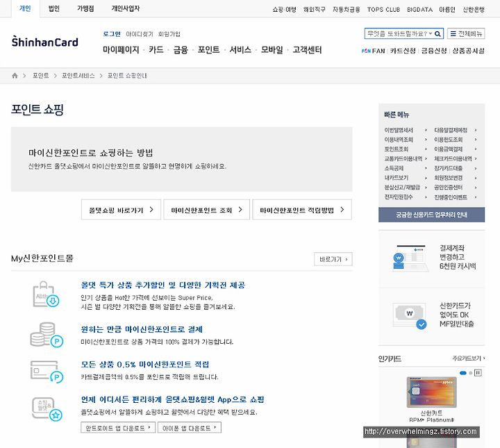Click 마이신한포인트 조회 button
500x448 pixels.
[206, 210]
